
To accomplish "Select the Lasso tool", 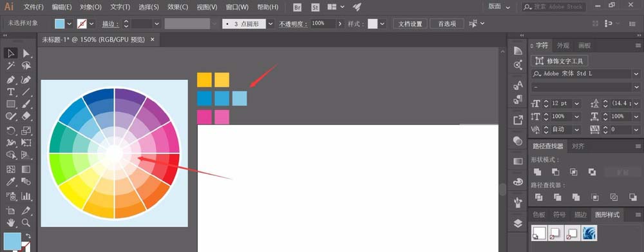I will point(26,66).
